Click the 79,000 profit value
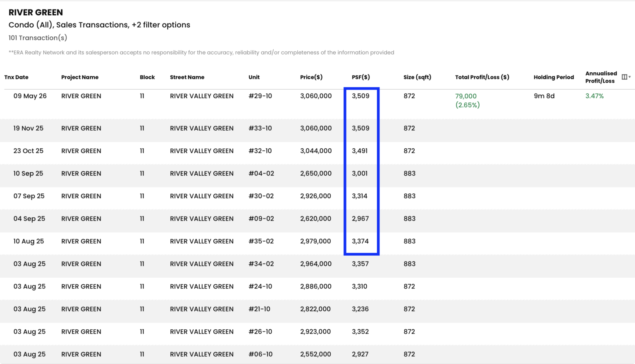 coord(466,96)
